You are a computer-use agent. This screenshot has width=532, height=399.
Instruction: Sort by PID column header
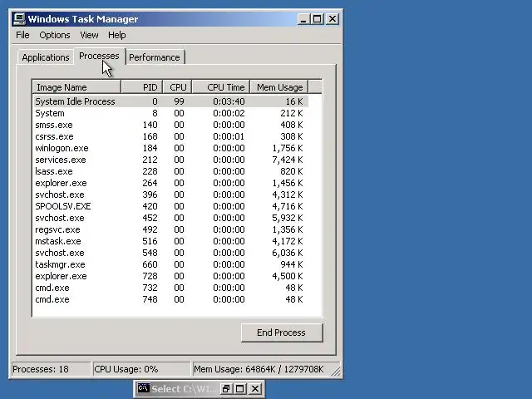point(142,87)
